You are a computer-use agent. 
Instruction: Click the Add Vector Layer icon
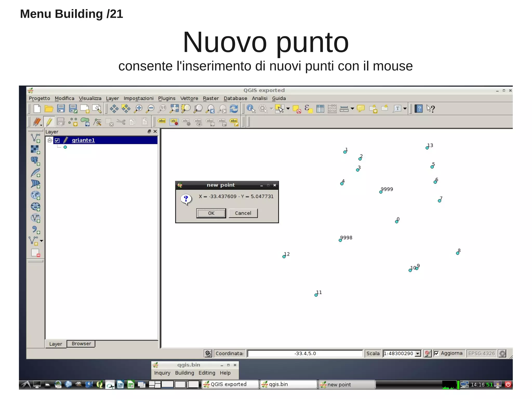35,138
